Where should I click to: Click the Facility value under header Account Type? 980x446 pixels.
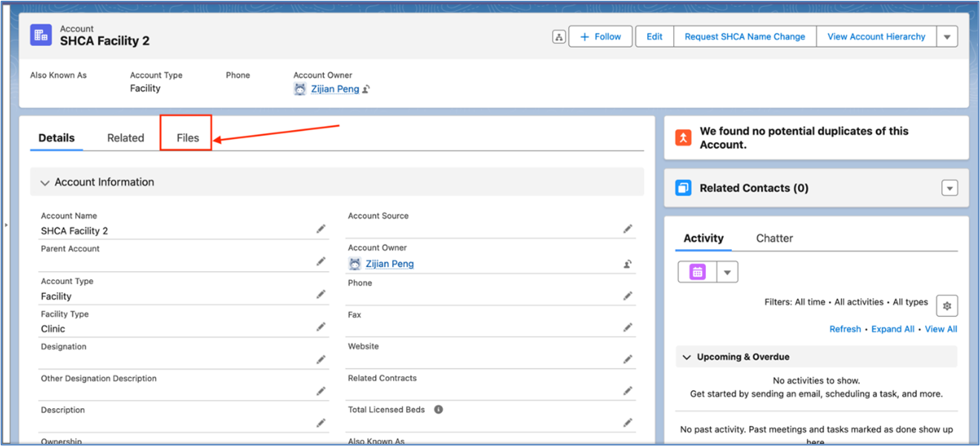tap(145, 88)
